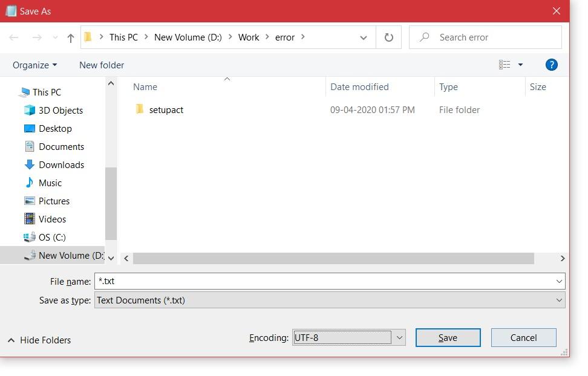Open the File name dropdown arrow

[x=559, y=281]
